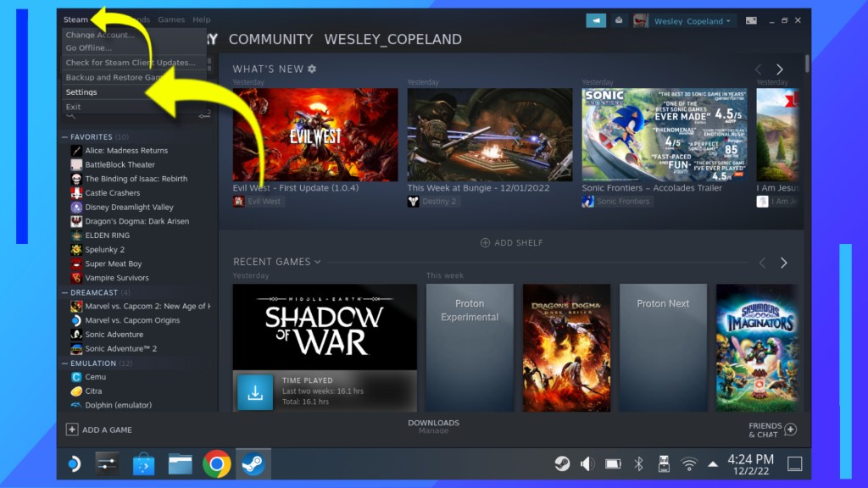
Task: Collapse the EMULATION category
Action: [64, 363]
